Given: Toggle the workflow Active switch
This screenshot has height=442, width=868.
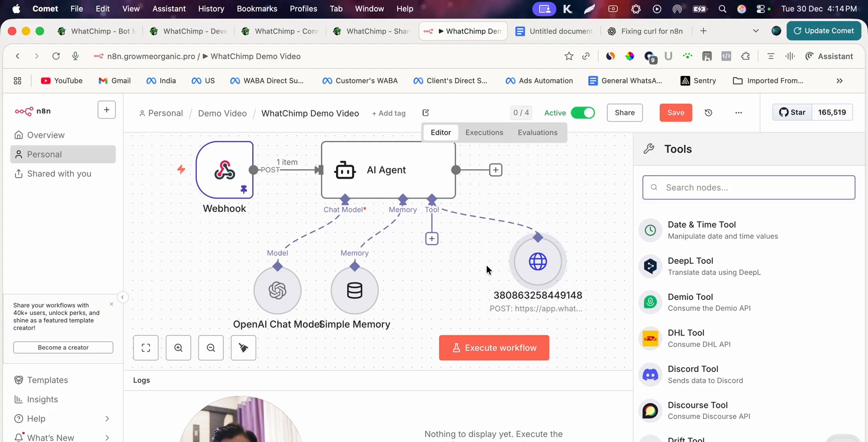Looking at the screenshot, I should coord(583,113).
